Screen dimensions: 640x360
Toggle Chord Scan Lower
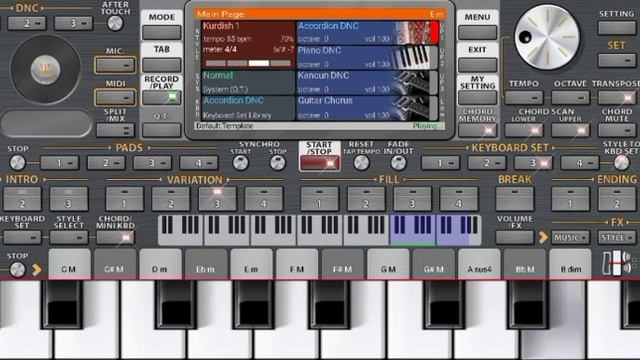point(524,130)
